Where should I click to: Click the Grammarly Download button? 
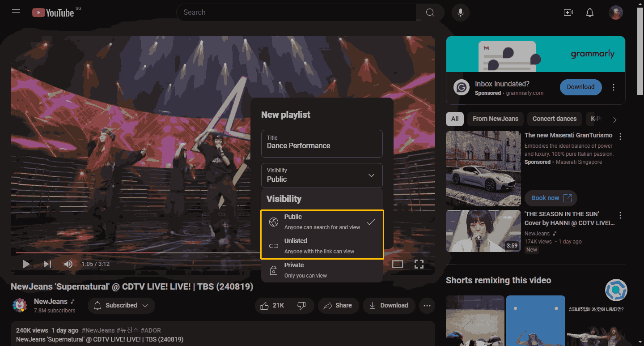click(580, 87)
